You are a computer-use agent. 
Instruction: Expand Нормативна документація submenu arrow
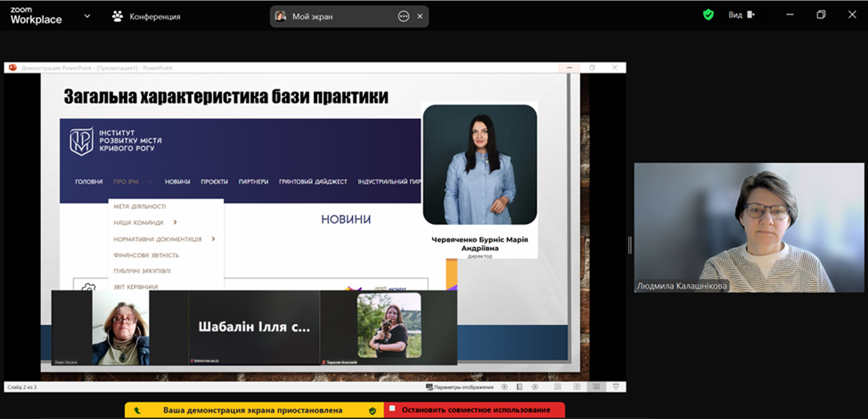(x=213, y=239)
